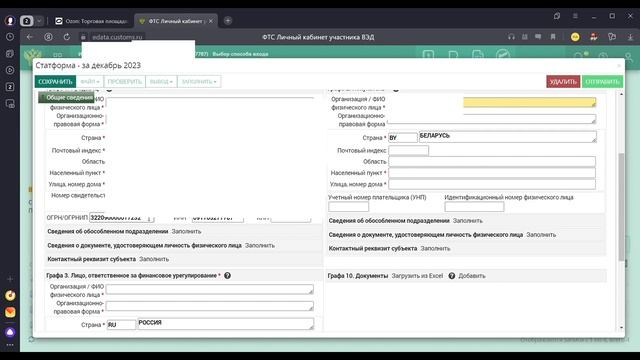The height and width of the screenshot is (360, 640).
Task: Click the right Почтовый индекс field
Action: (409, 150)
